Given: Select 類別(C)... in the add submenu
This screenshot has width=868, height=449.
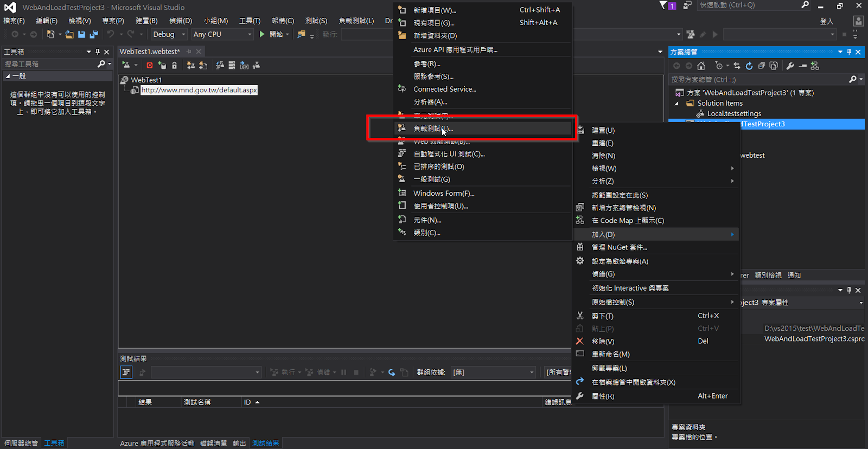Looking at the screenshot, I should tap(483, 233).
